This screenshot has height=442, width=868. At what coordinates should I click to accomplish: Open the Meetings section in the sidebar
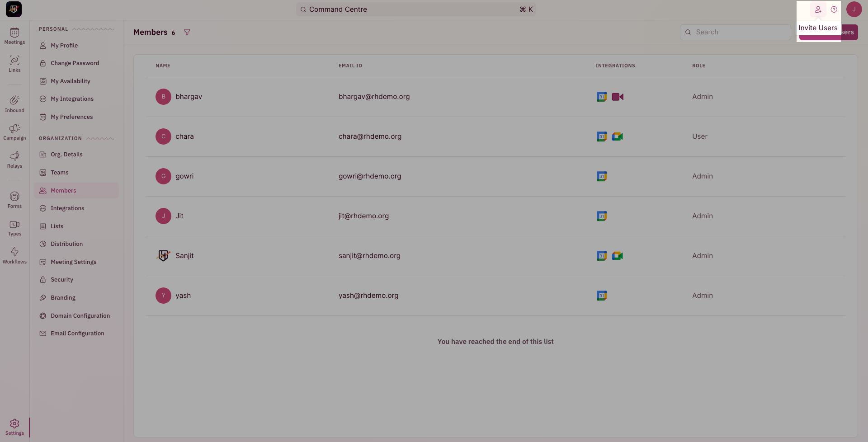pos(14,36)
